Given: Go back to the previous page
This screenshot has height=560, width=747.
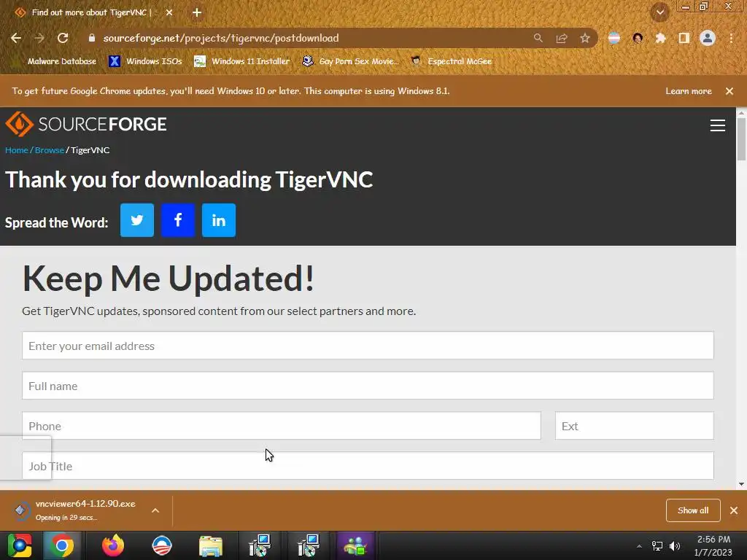Looking at the screenshot, I should click(16, 38).
